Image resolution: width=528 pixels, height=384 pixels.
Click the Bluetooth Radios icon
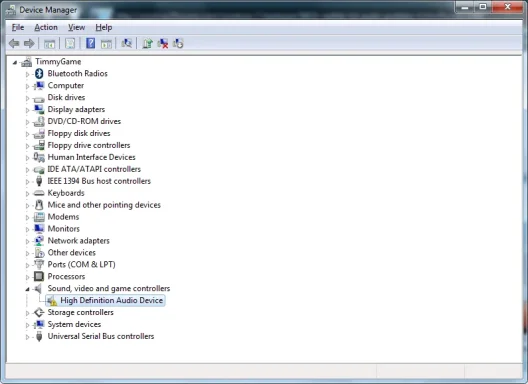point(39,73)
